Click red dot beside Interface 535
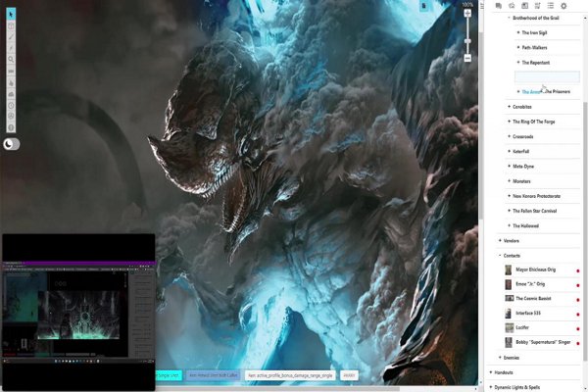This screenshot has width=588, height=392. (x=578, y=315)
